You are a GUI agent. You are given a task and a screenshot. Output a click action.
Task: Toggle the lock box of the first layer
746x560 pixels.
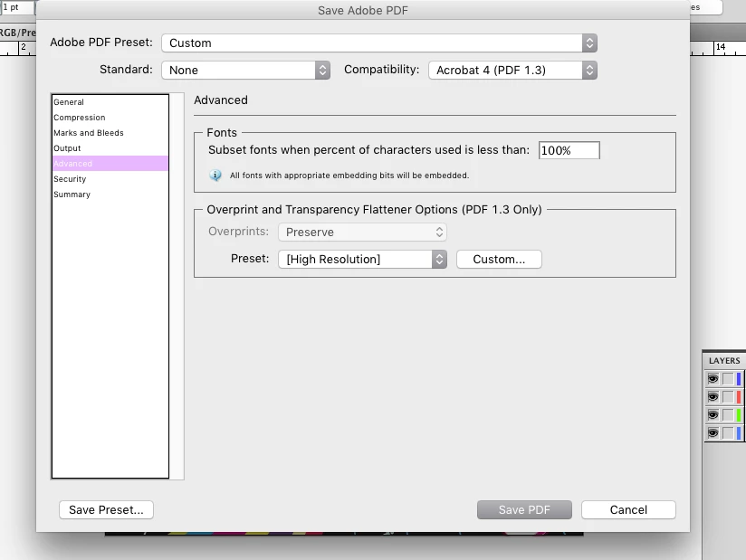click(x=728, y=379)
